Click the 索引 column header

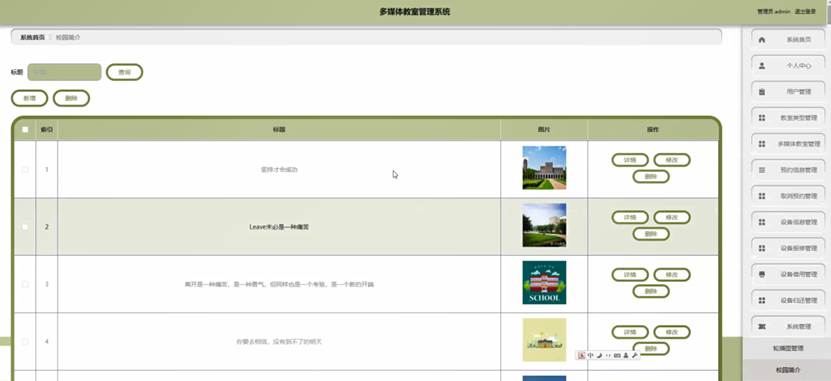[x=47, y=129]
